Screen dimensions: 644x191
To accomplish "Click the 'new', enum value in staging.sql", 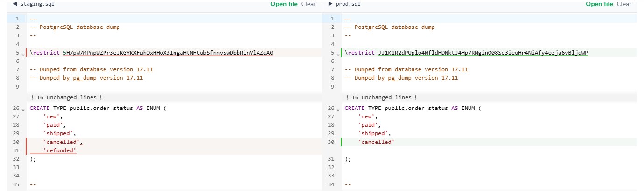I will 53,117.
